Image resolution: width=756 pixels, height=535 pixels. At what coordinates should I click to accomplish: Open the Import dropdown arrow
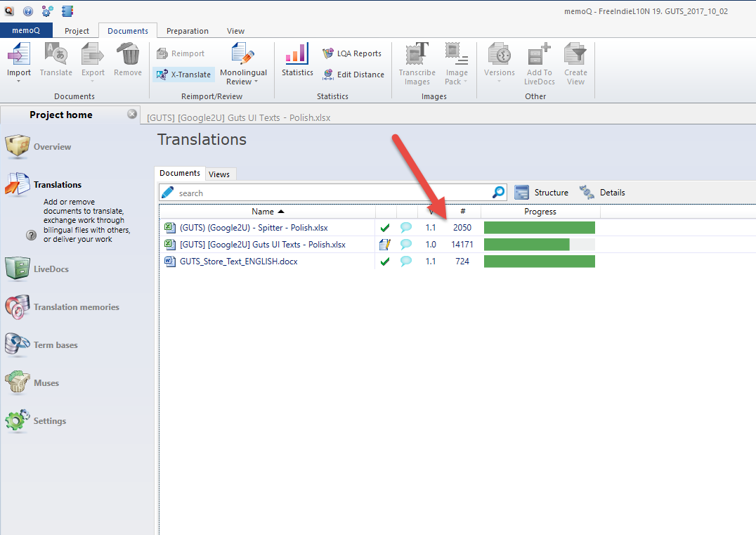(x=19, y=82)
